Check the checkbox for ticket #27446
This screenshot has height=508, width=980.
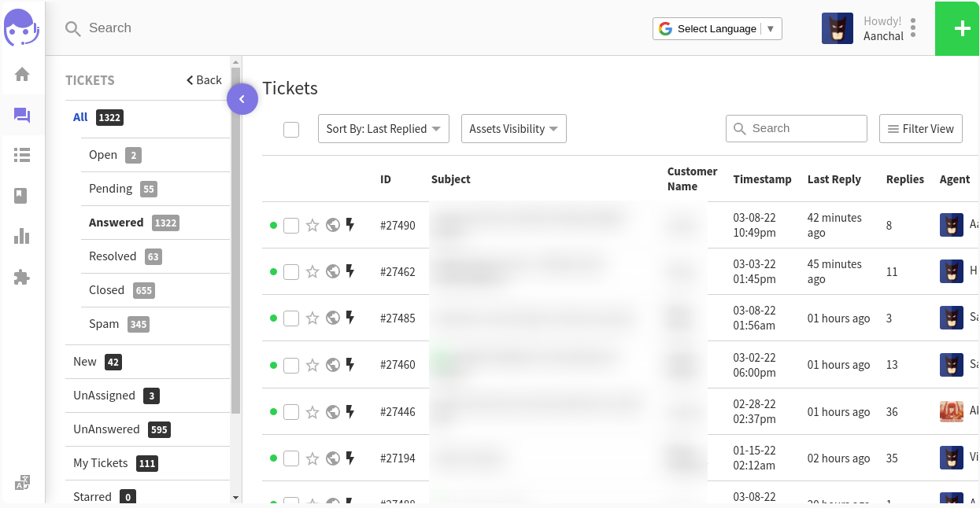tap(291, 411)
